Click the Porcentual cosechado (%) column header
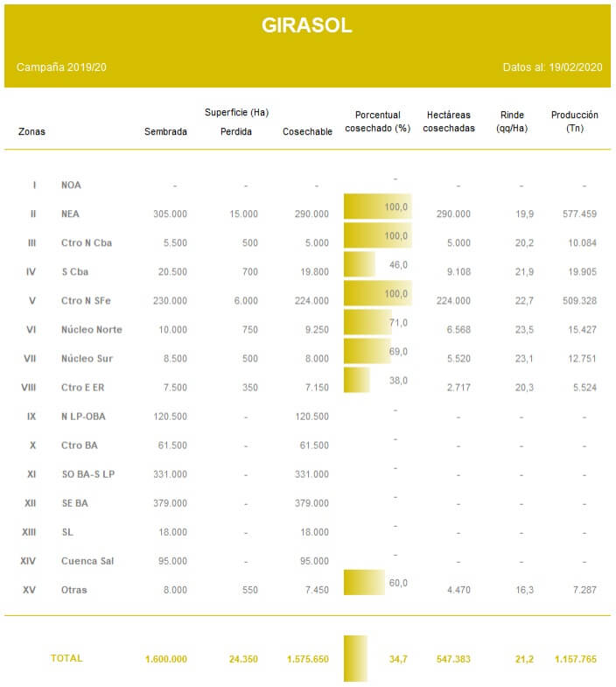This screenshot has height=687, width=616. point(377,122)
